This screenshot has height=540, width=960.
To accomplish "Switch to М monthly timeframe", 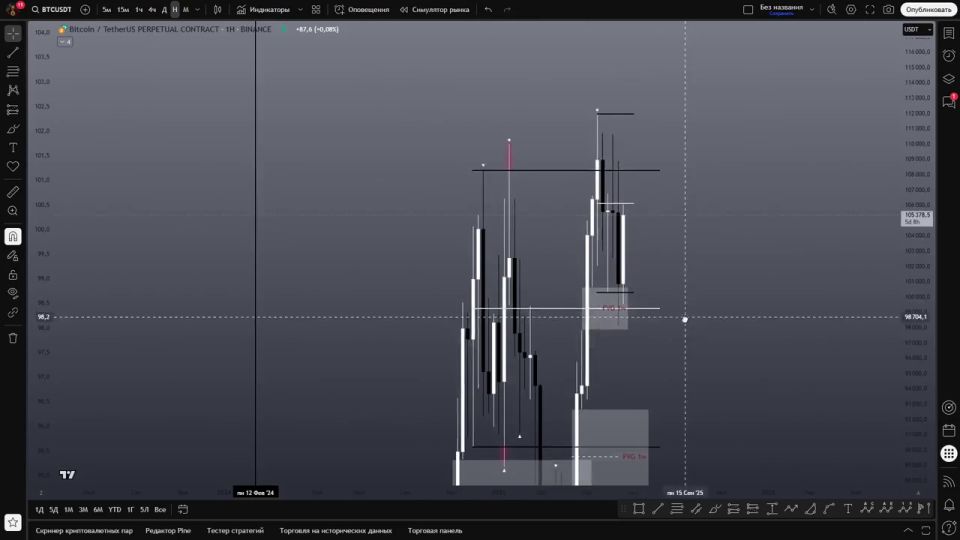I will click(186, 10).
